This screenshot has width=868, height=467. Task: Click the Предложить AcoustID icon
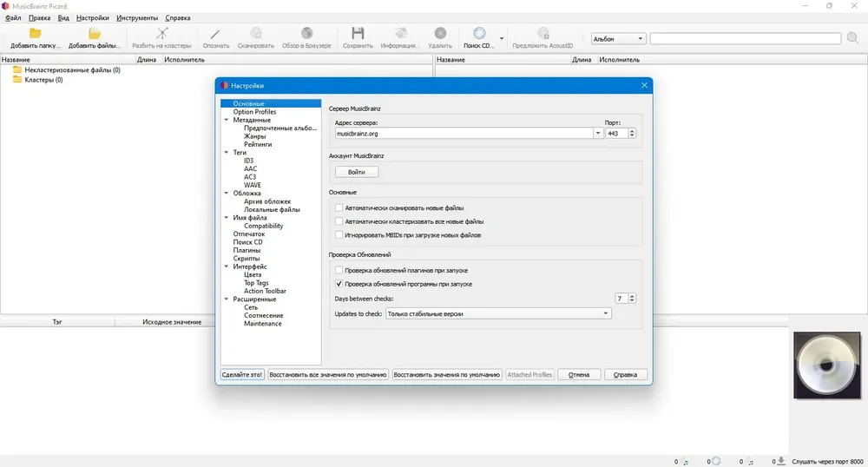click(x=543, y=34)
